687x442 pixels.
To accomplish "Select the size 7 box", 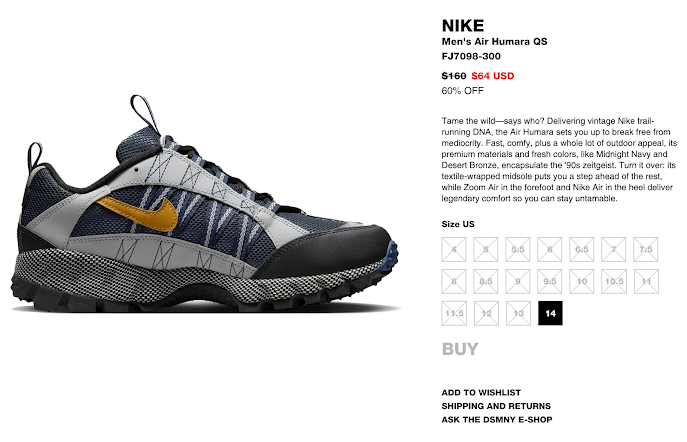I will point(613,249).
